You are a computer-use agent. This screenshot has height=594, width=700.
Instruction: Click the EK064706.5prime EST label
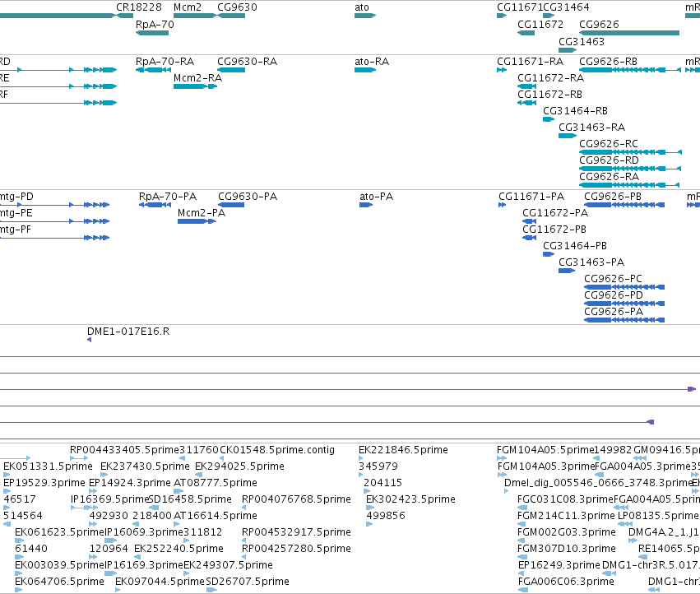pos(59,582)
